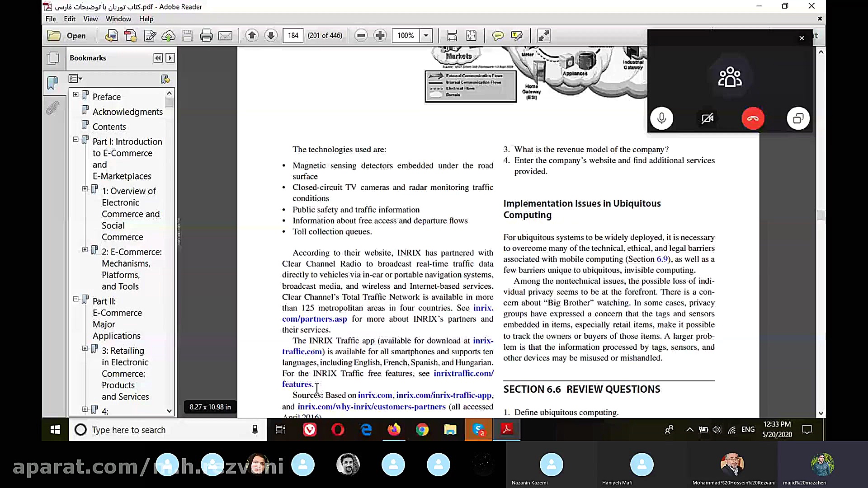Close the call overlay panel
868x488 pixels.
pyautogui.click(x=802, y=38)
